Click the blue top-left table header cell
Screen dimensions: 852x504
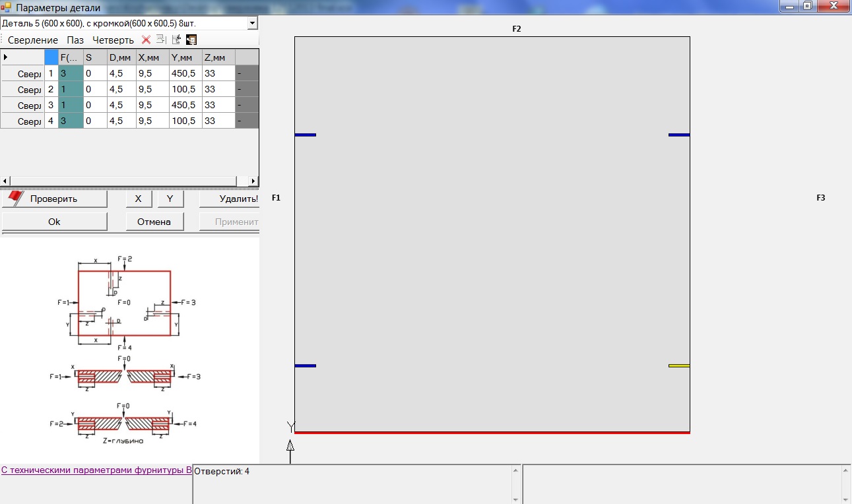[x=51, y=57]
